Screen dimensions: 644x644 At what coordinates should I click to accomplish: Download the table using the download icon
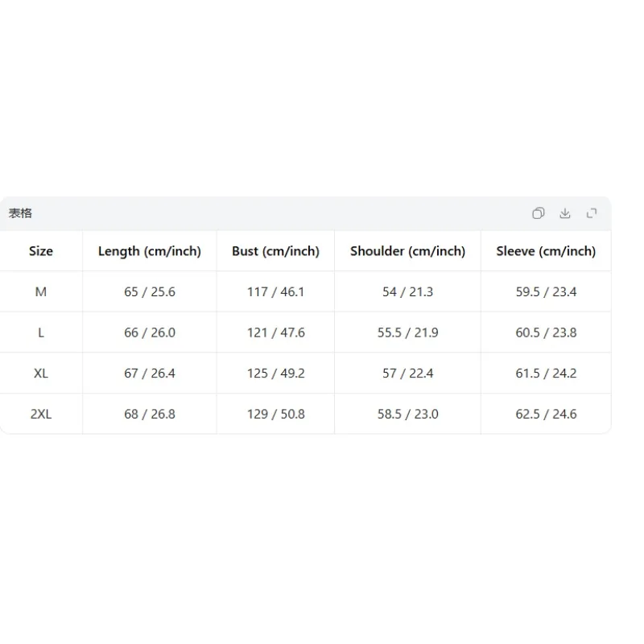(x=565, y=213)
